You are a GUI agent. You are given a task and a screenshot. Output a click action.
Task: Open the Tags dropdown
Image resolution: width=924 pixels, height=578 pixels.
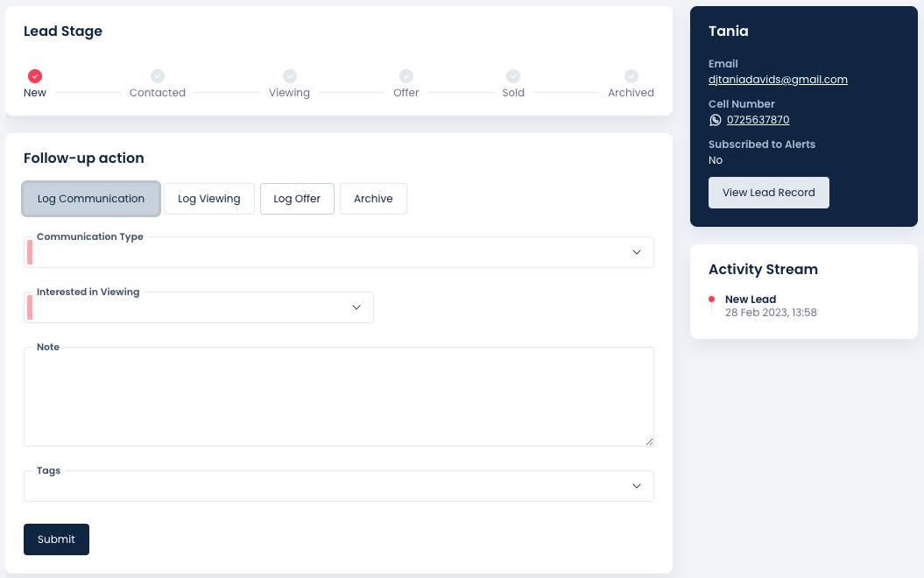(339, 486)
